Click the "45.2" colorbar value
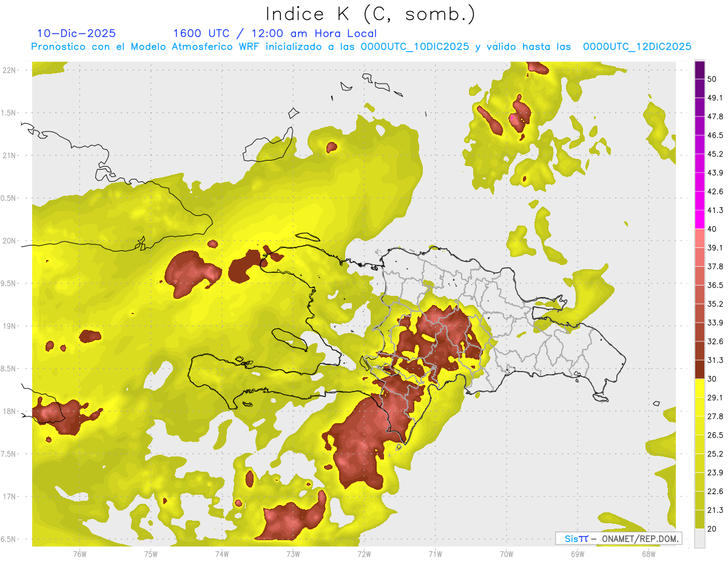The width and height of the screenshot is (728, 562). coord(715,154)
